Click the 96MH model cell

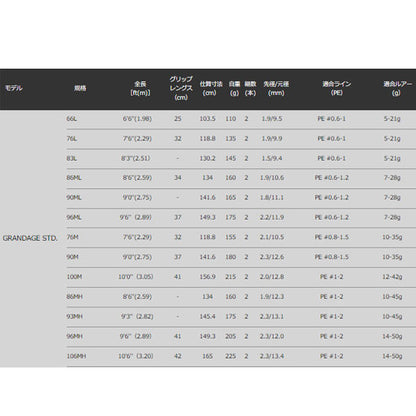click(75, 336)
